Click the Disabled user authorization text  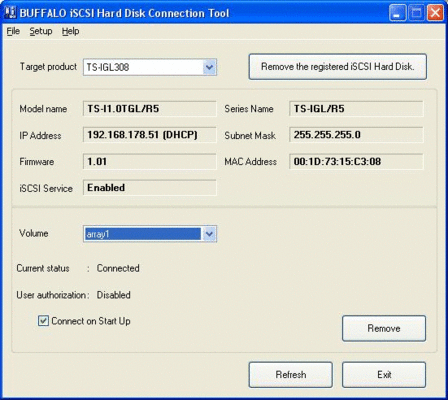113,295
